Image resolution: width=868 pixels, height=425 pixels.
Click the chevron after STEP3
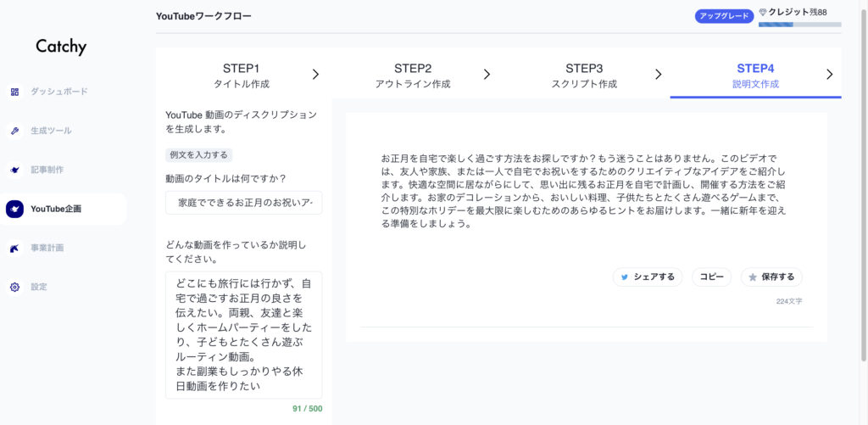coord(658,75)
